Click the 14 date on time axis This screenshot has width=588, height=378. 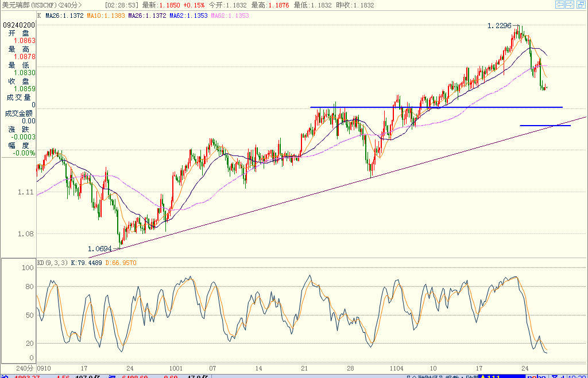259,368
